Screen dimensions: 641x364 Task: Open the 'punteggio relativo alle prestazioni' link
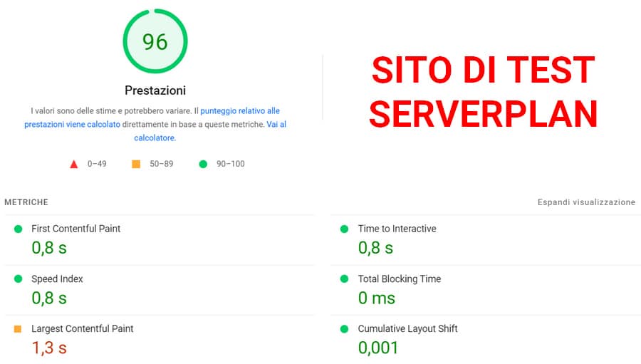coord(239,111)
